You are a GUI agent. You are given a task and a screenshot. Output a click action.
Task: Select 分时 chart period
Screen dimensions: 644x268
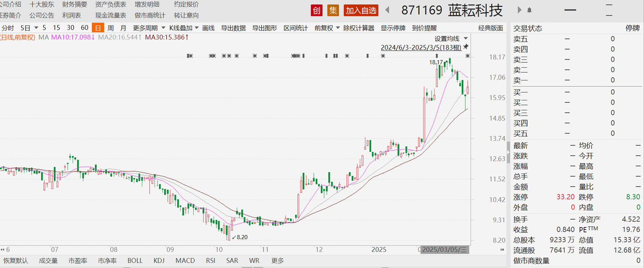point(7,28)
